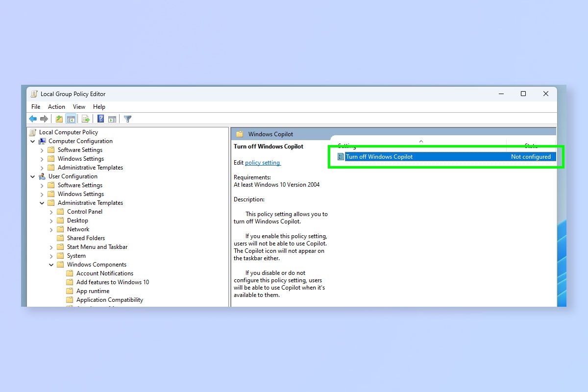Select the Up one level folder icon

coord(58,119)
